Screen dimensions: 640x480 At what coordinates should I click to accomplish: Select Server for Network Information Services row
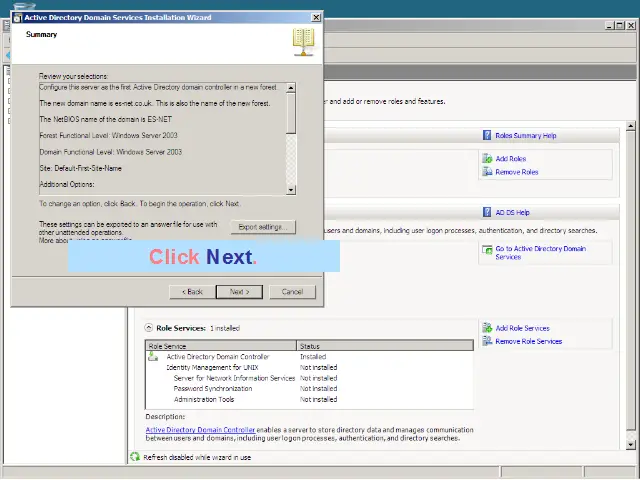tap(309, 378)
